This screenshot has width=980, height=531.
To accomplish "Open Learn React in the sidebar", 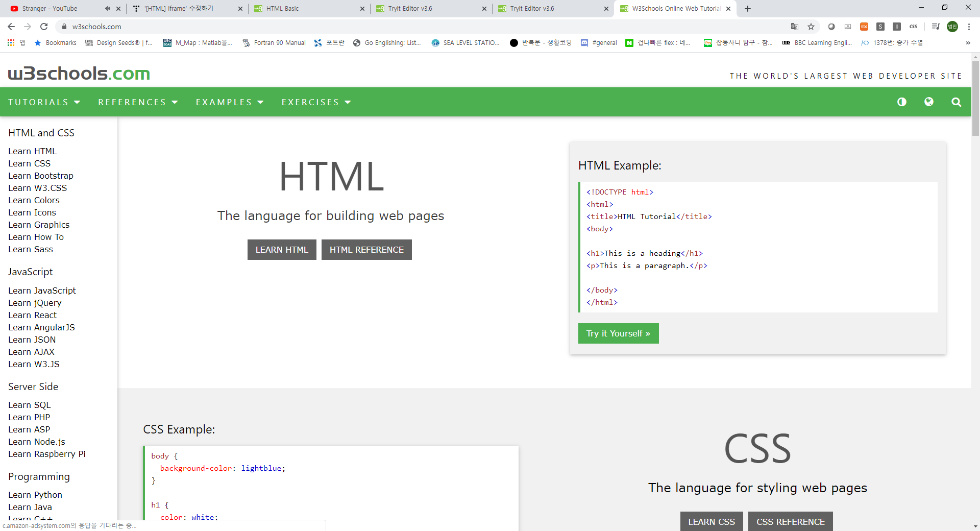I will [32, 315].
